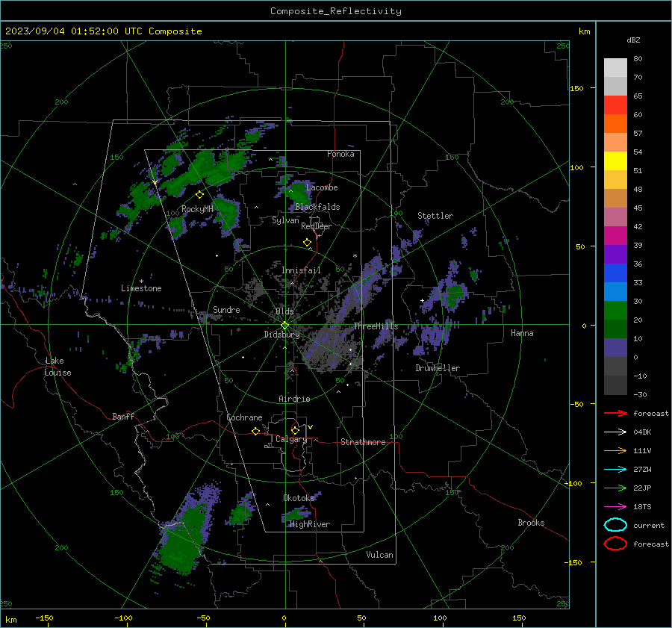Click the Innisfail city label
The image size is (672, 628).
(301, 270)
